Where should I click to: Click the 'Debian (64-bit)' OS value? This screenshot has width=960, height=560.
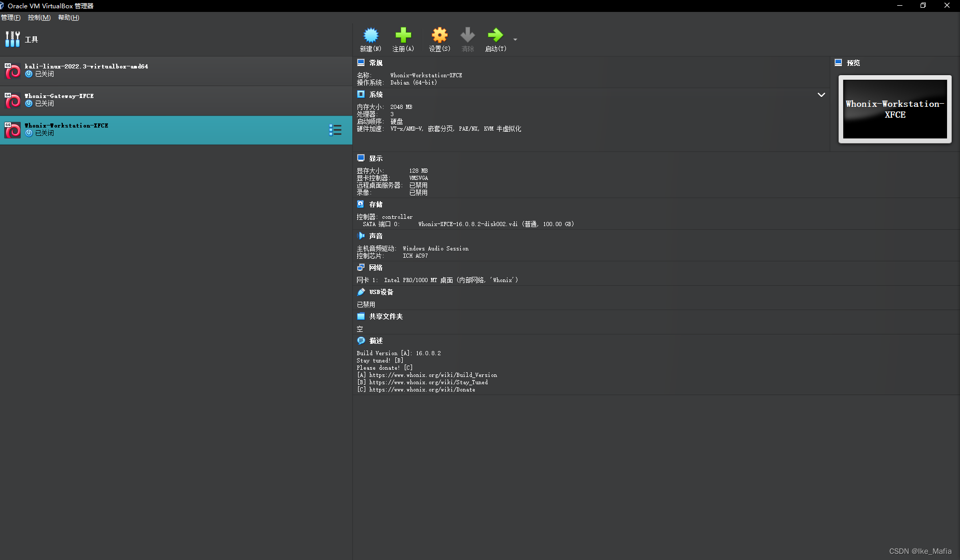coord(414,82)
